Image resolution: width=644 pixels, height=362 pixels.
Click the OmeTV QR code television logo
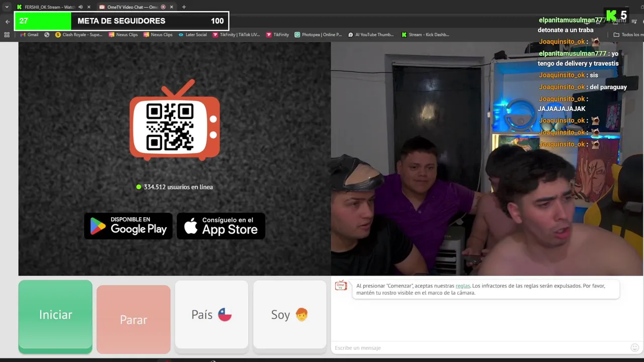point(175,121)
